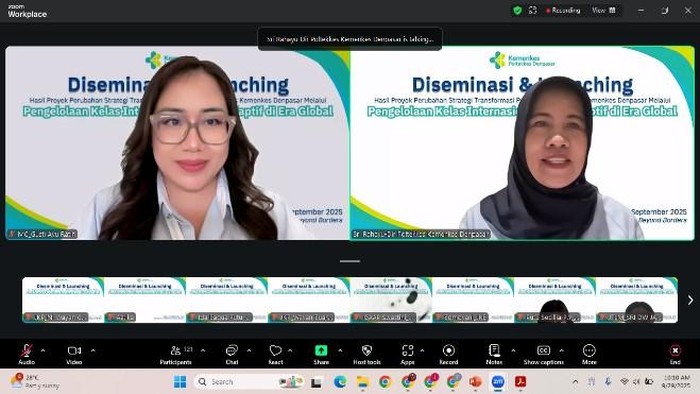Image resolution: width=700 pixels, height=394 pixels.
Task: Click the tray microphone icon
Action: tap(608, 382)
